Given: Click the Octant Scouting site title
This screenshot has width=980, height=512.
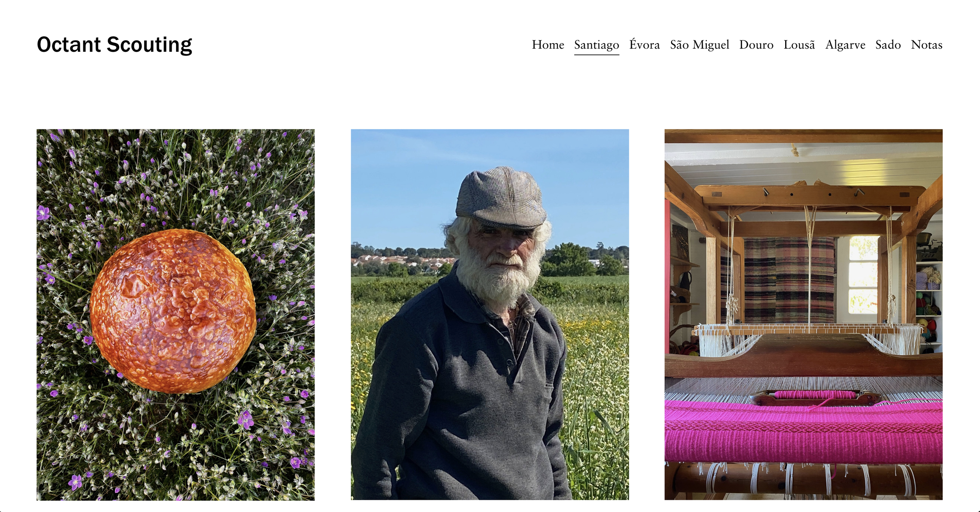Looking at the screenshot, I should pyautogui.click(x=114, y=45).
